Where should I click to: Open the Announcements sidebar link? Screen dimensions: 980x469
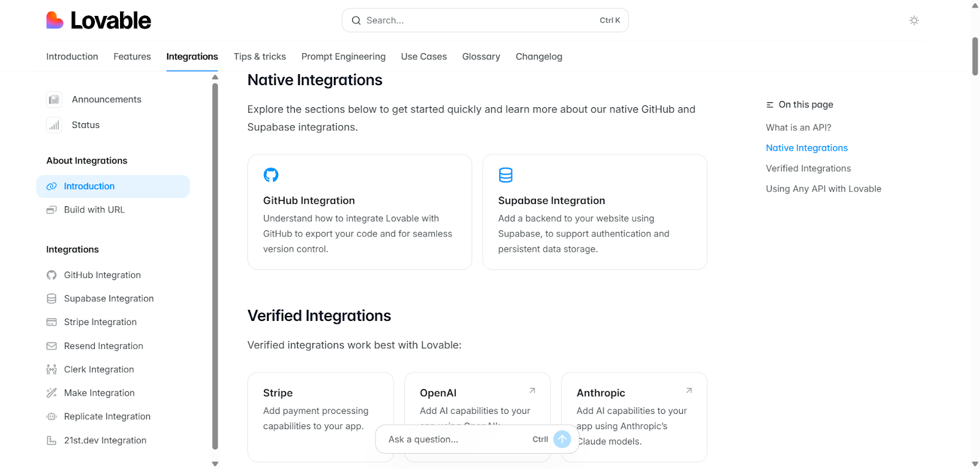click(107, 99)
